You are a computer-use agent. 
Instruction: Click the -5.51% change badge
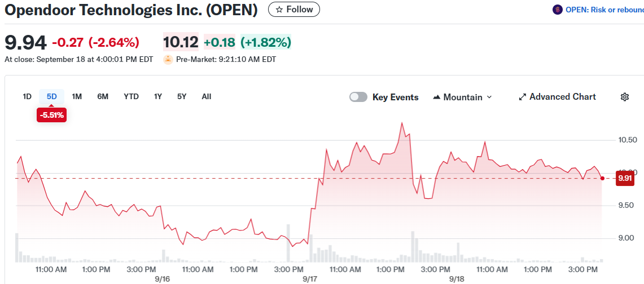coord(52,115)
